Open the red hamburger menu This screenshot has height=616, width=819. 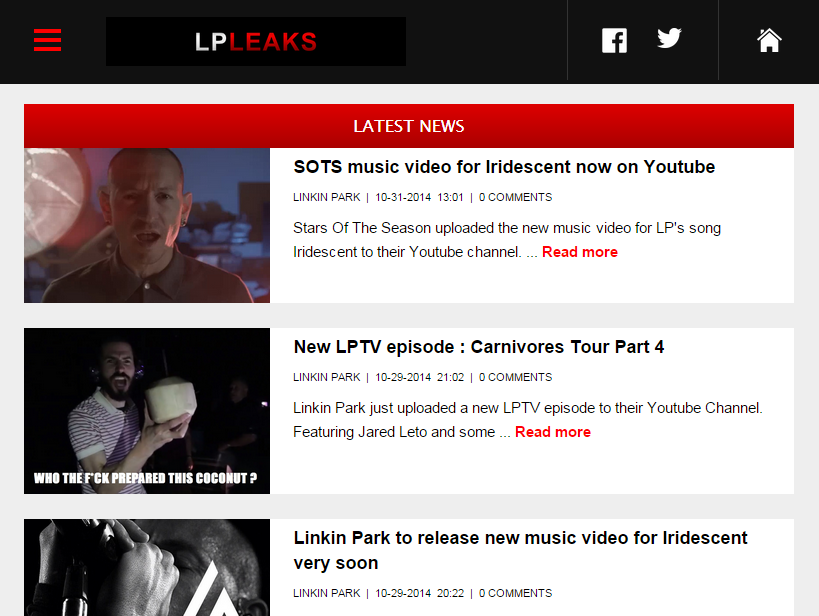coord(48,40)
